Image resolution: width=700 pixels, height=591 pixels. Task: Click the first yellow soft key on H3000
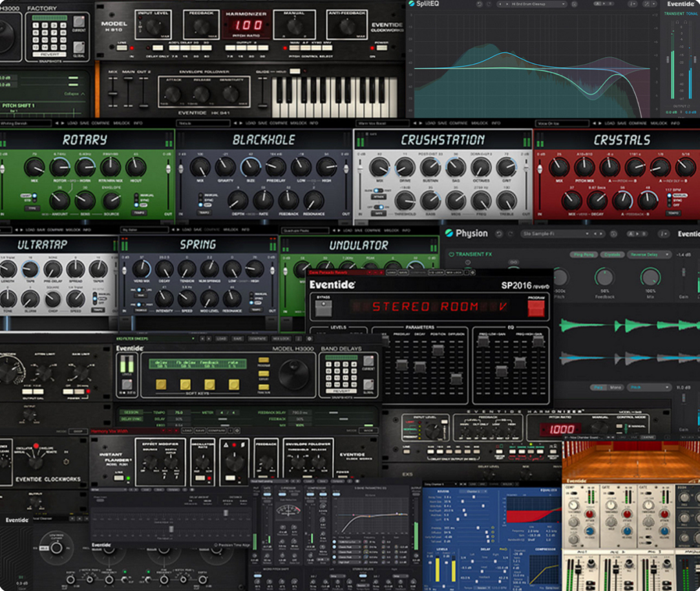point(161,384)
